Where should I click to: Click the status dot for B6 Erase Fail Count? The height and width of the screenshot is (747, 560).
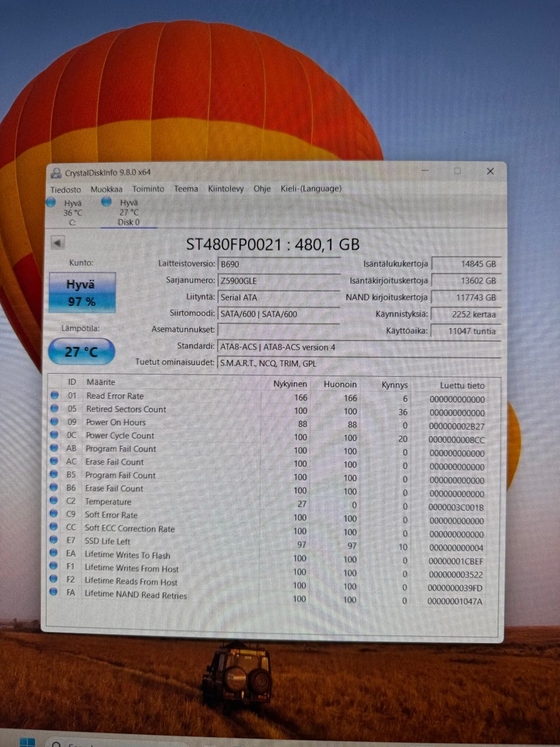point(54,487)
